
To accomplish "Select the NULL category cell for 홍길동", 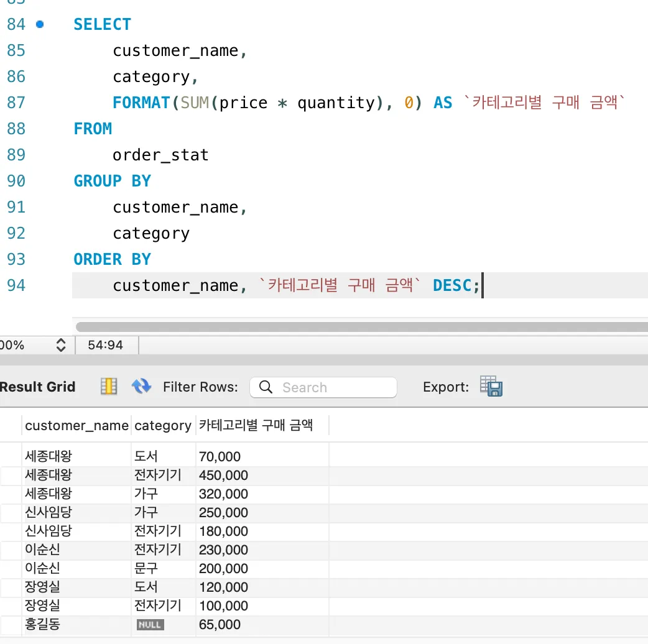I will 163,624.
